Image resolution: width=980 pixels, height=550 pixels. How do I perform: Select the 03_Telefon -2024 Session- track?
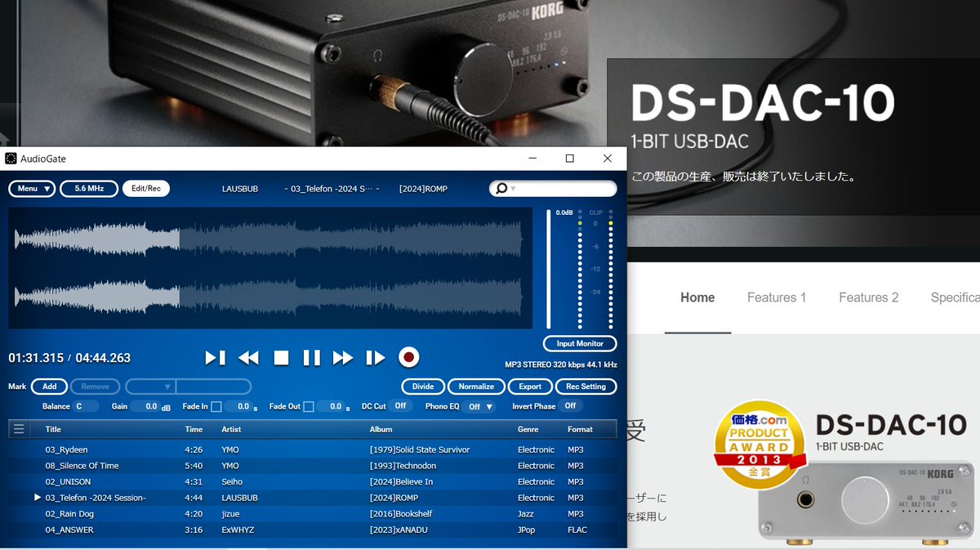point(313,498)
